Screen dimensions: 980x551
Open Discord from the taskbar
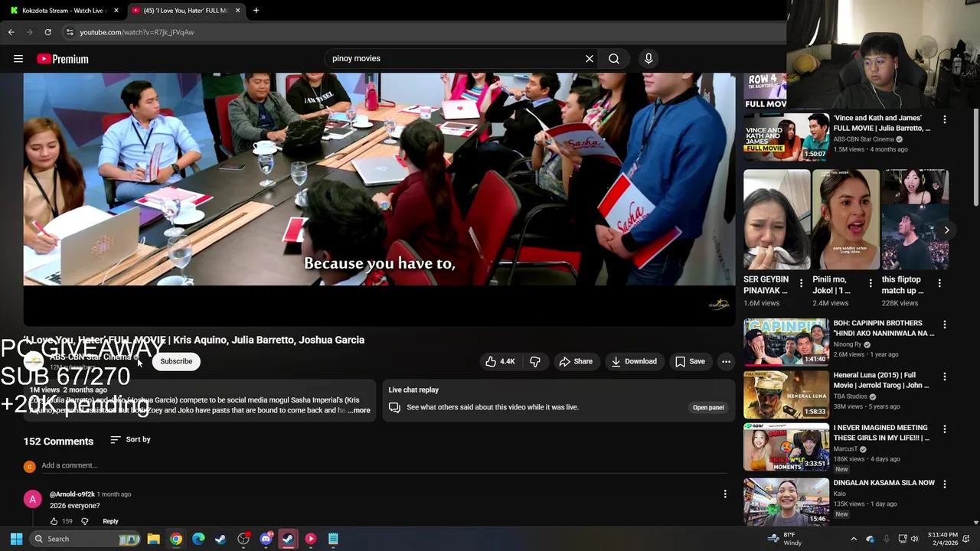point(266,539)
